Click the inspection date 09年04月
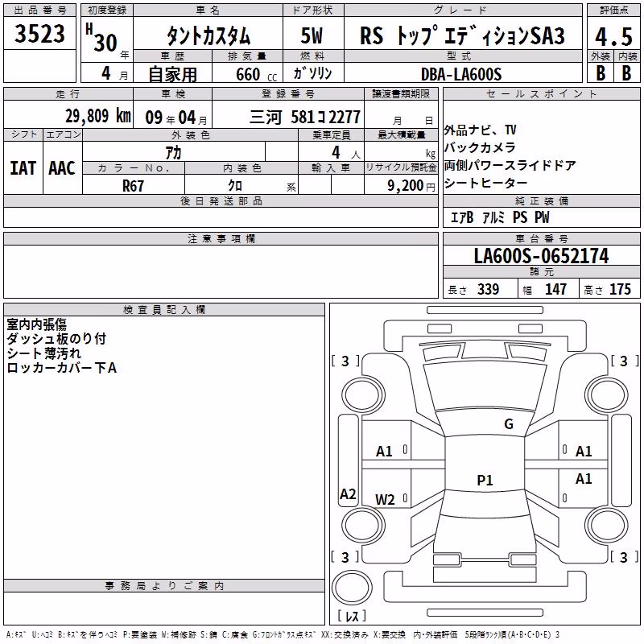This screenshot has height=644, width=644. pyautogui.click(x=176, y=118)
